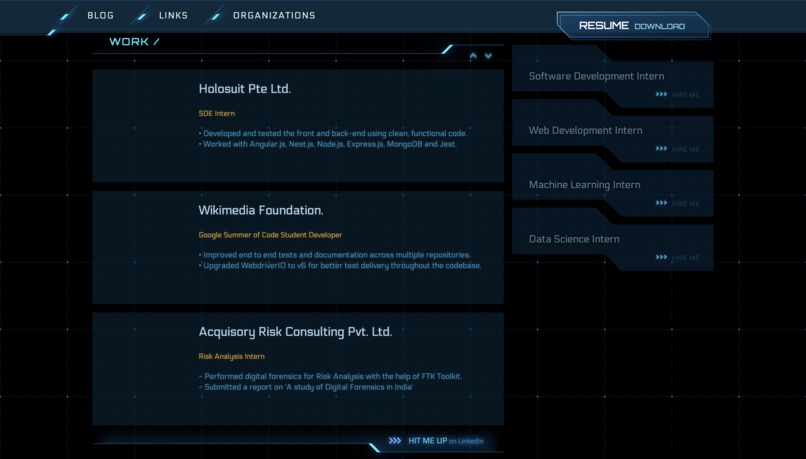Image resolution: width=806 pixels, height=459 pixels.
Task: Click the line 'Developed and tested the front and back-end'
Action: 333,133
